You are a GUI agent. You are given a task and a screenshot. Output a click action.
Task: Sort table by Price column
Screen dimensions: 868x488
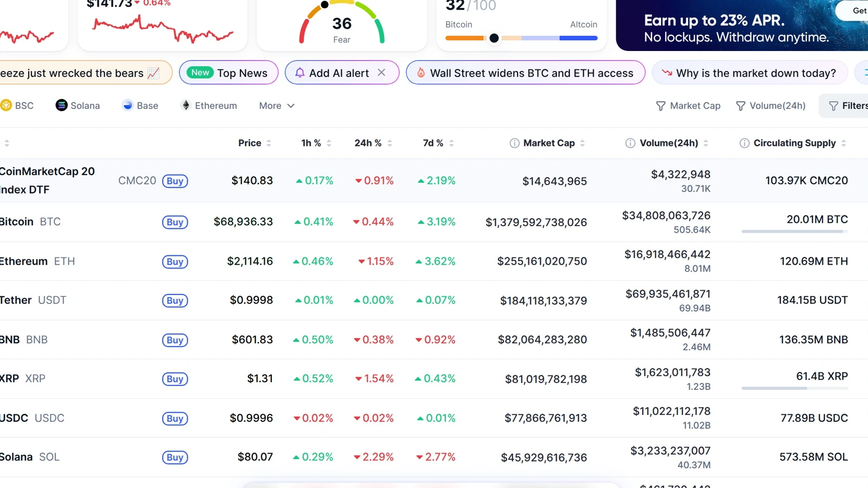[x=254, y=143]
